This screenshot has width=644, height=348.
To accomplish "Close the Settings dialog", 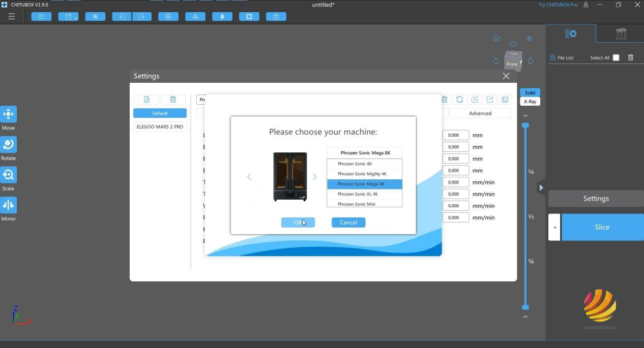I will [506, 76].
